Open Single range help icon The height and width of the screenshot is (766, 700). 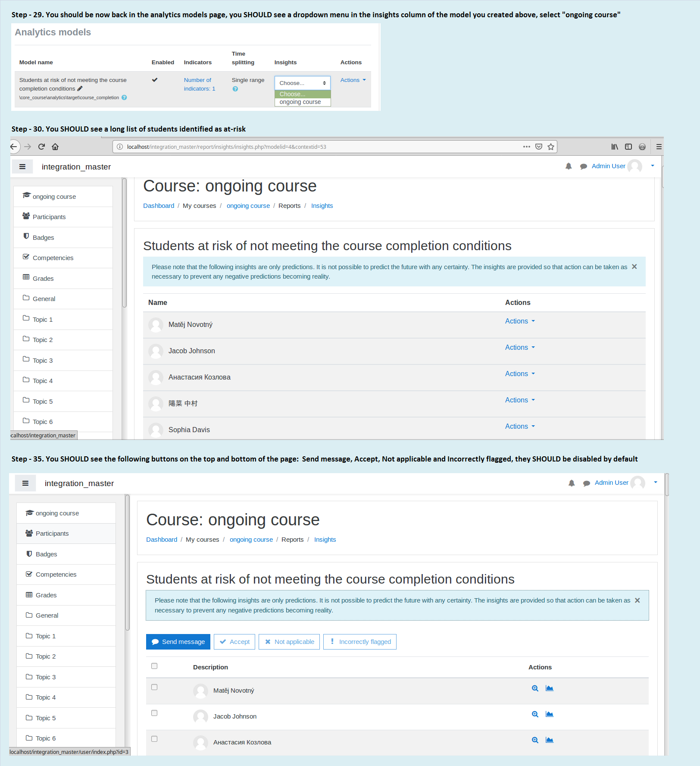coord(235,89)
